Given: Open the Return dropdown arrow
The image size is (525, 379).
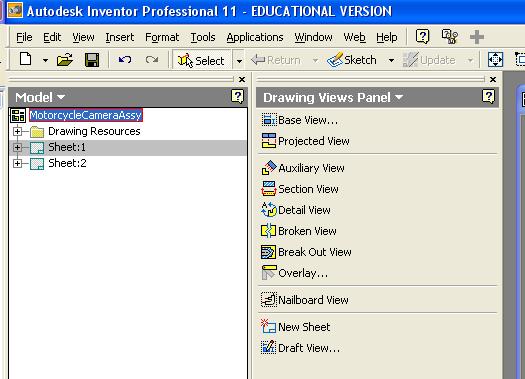Looking at the screenshot, I should 315,61.
